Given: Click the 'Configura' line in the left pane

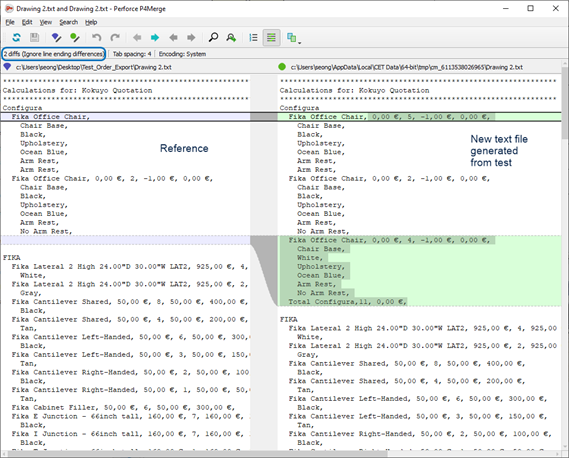Looking at the screenshot, I should point(22,108).
